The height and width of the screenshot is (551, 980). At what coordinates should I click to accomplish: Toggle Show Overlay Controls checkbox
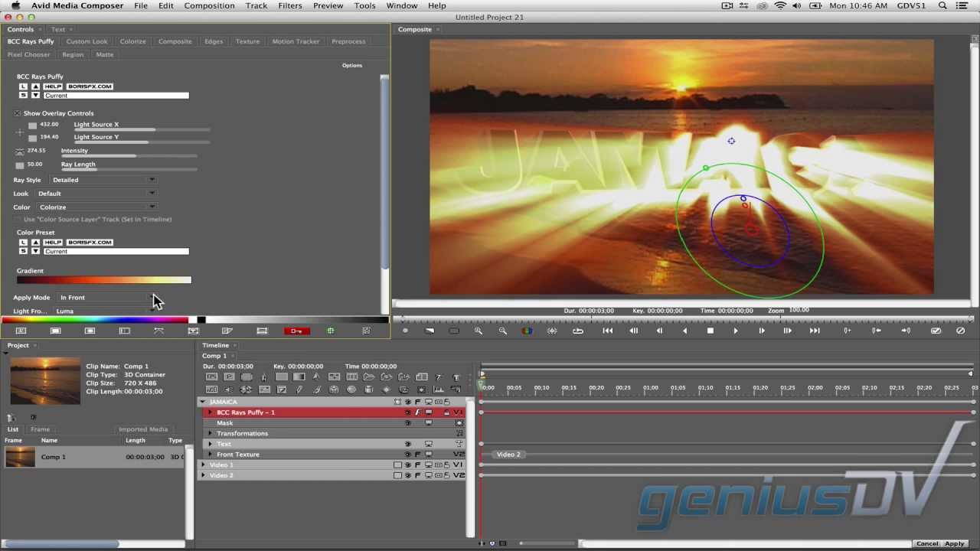pyautogui.click(x=18, y=113)
